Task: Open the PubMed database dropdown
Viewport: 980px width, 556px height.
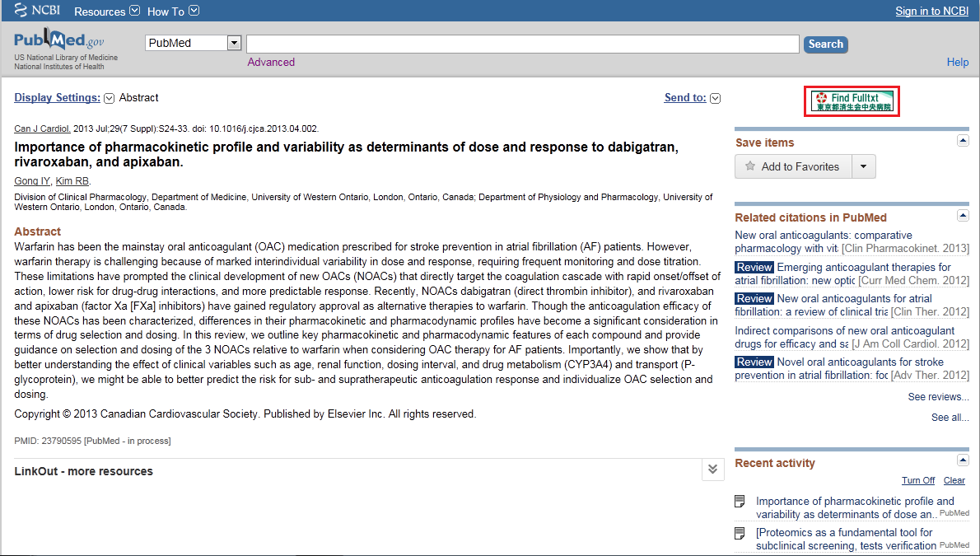Action: coord(194,43)
